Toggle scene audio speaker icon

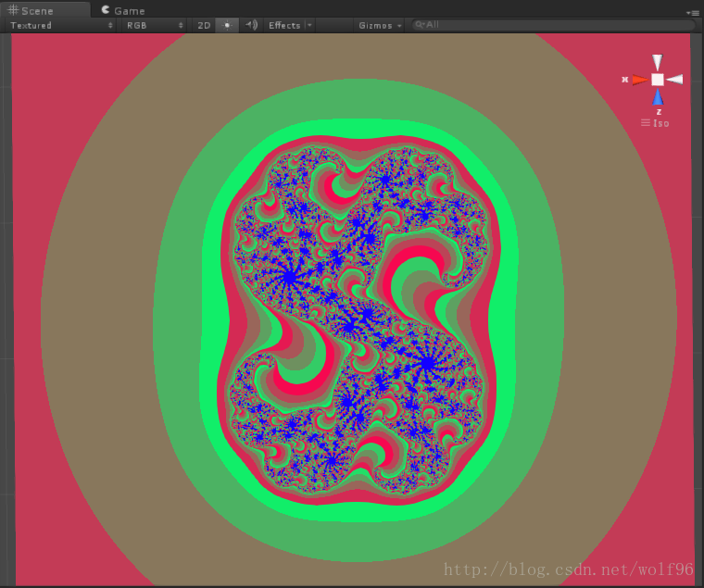pos(251,25)
